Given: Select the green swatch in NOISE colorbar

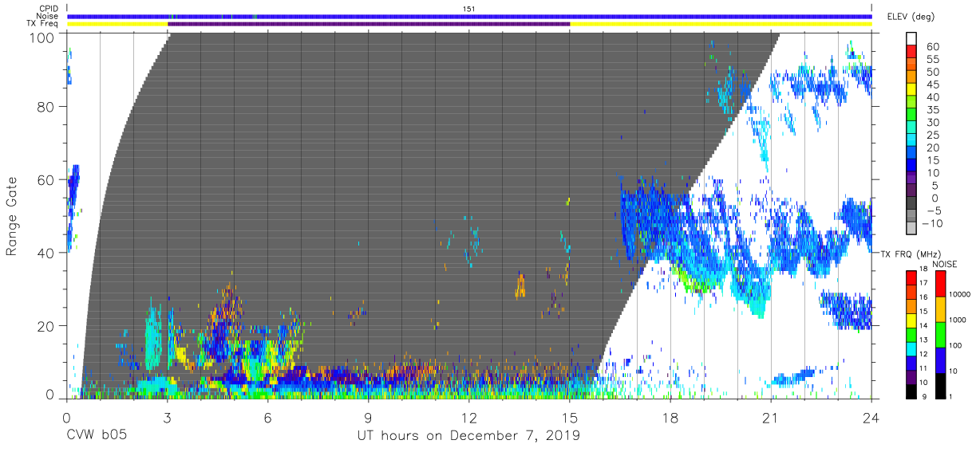Looking at the screenshot, I should tap(939, 334).
